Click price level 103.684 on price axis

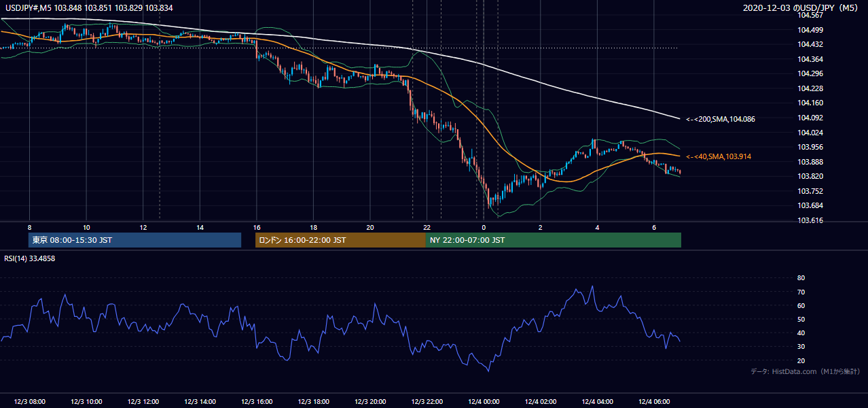(x=810, y=205)
